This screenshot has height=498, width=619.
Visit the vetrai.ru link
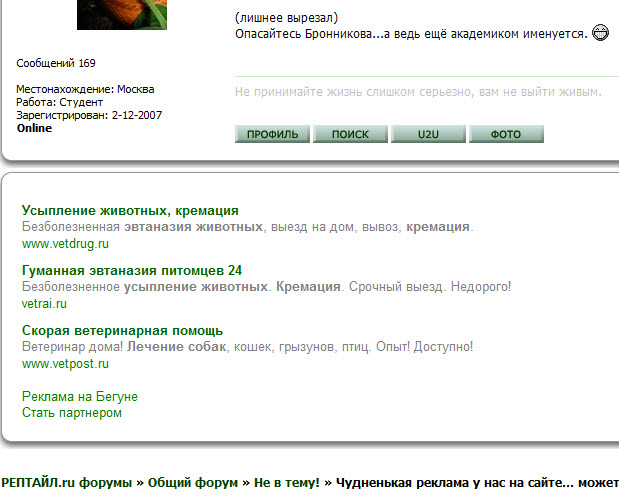44,304
